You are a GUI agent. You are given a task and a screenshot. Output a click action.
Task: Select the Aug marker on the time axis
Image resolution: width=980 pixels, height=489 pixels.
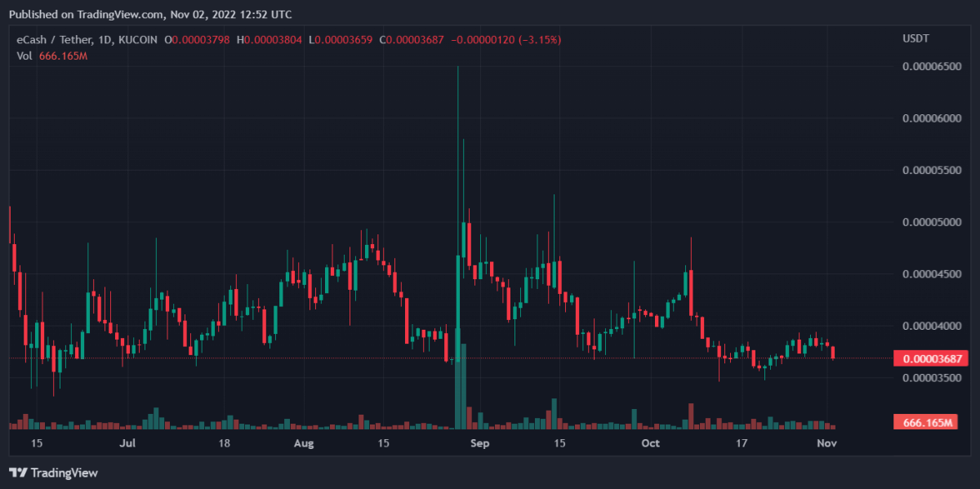point(303,443)
